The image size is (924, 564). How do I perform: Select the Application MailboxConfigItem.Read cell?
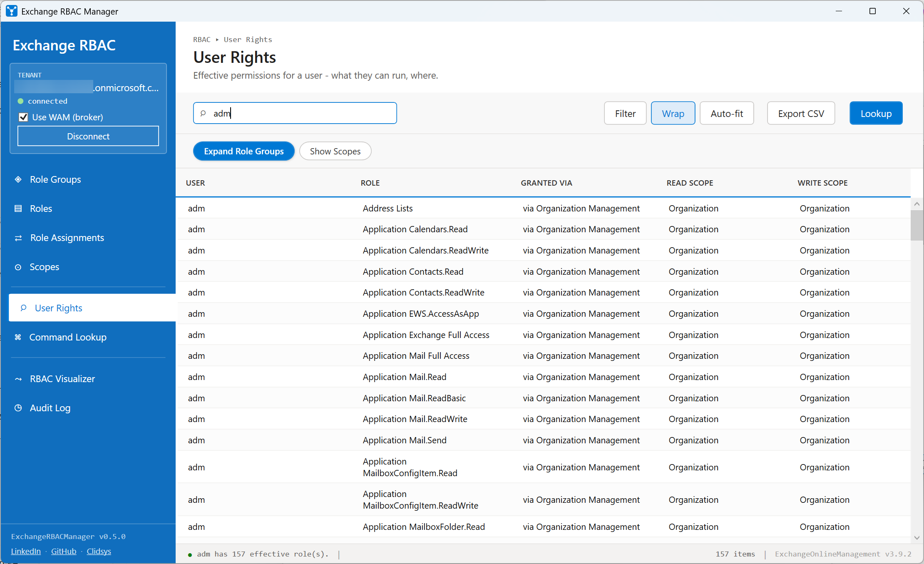tap(410, 467)
